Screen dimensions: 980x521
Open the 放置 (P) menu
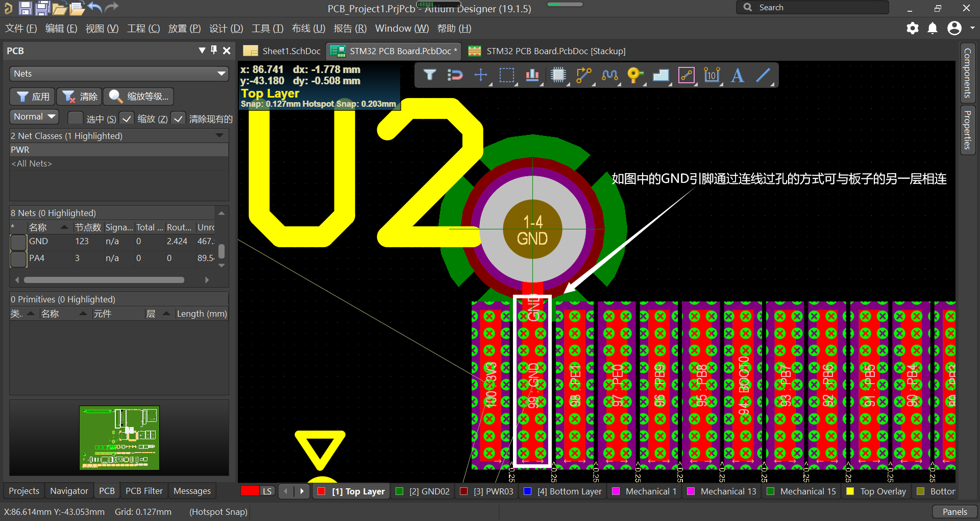184,28
